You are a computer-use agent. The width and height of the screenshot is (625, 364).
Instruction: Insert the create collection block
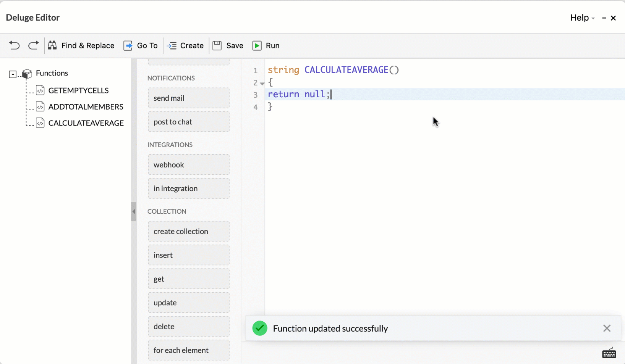coord(188,232)
